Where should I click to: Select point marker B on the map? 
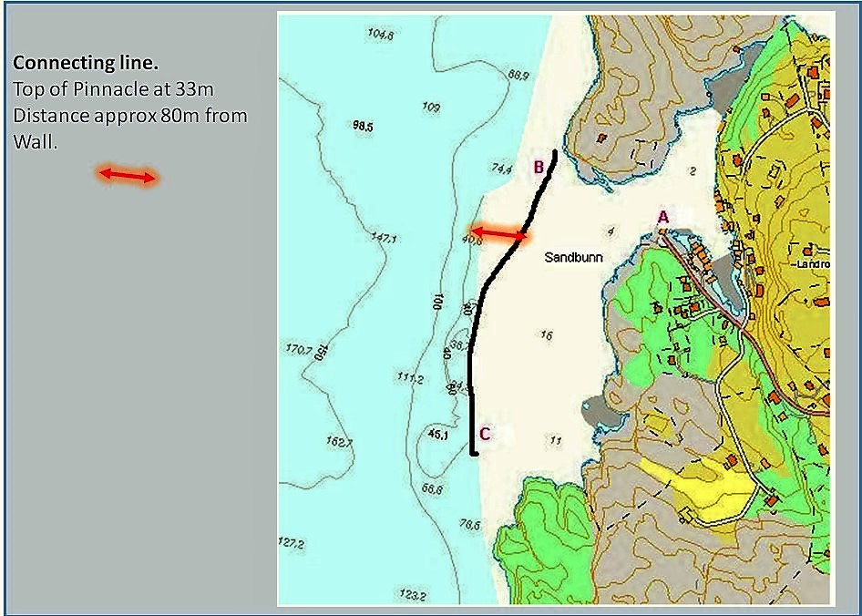[539, 167]
